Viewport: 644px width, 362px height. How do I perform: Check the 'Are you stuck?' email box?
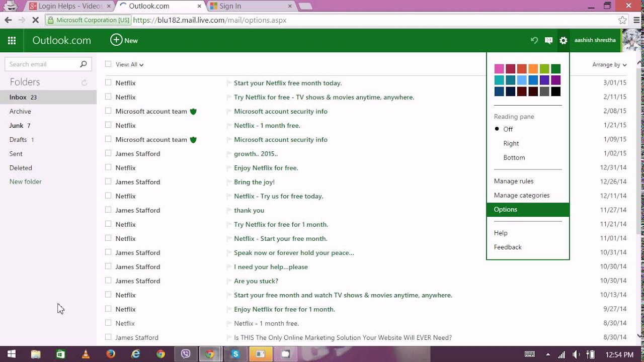coord(108,281)
